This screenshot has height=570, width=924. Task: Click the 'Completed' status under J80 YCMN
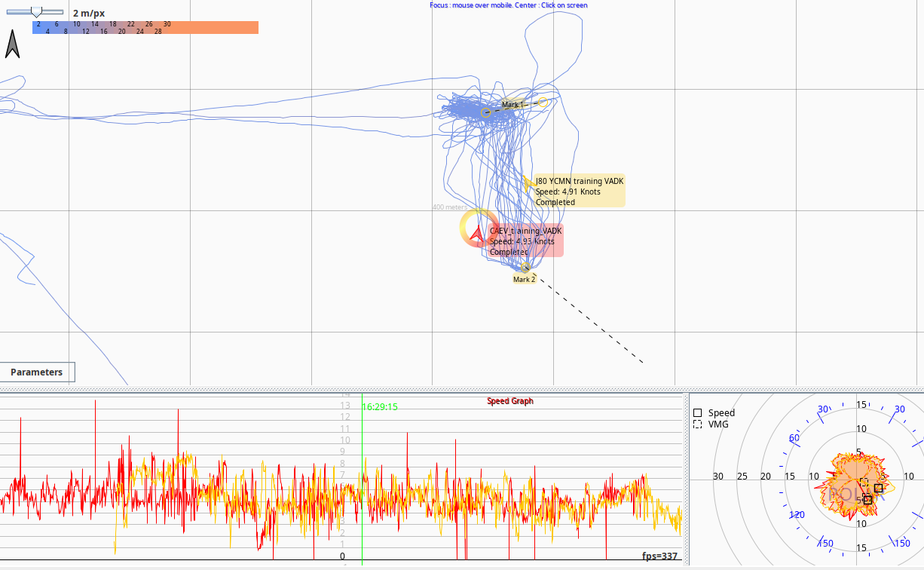[555, 202]
